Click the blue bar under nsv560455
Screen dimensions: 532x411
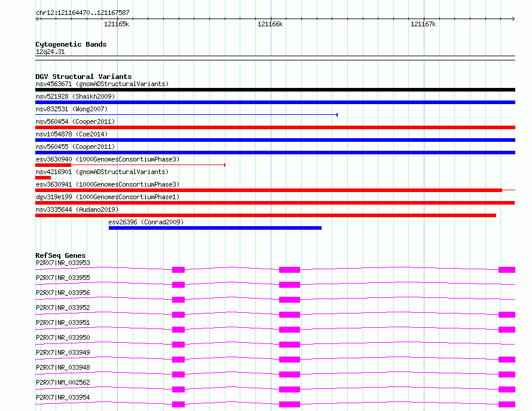click(275, 153)
